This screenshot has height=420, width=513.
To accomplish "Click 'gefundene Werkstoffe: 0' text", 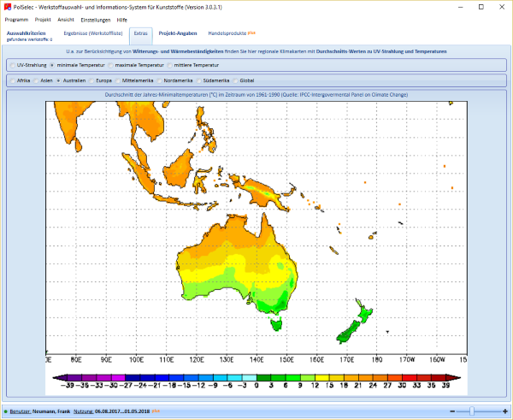I will coord(29,39).
